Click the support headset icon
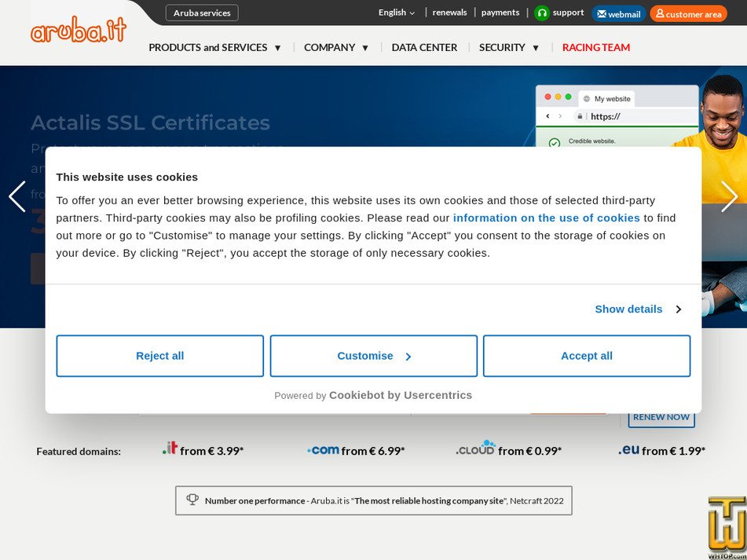The image size is (747, 560). click(542, 13)
